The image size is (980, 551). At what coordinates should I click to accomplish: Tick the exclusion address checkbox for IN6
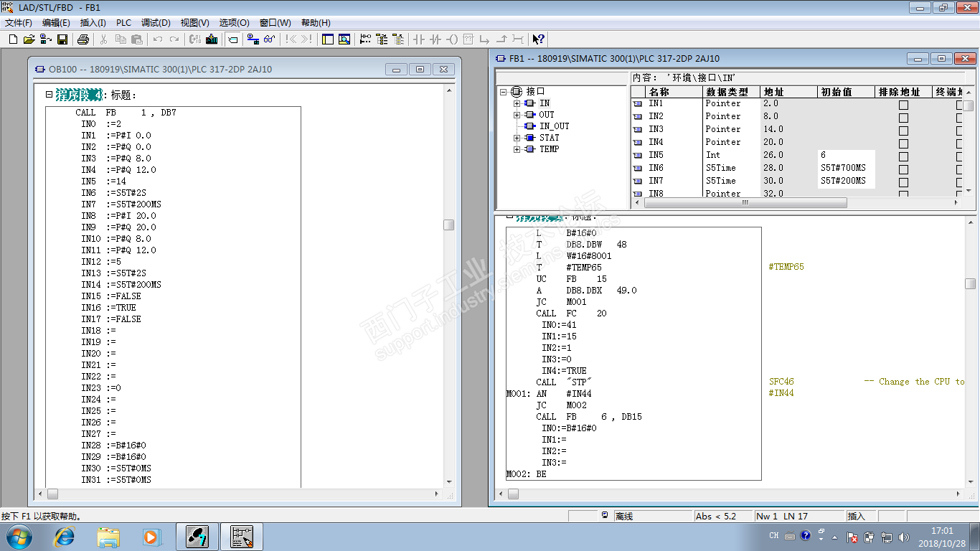point(903,169)
